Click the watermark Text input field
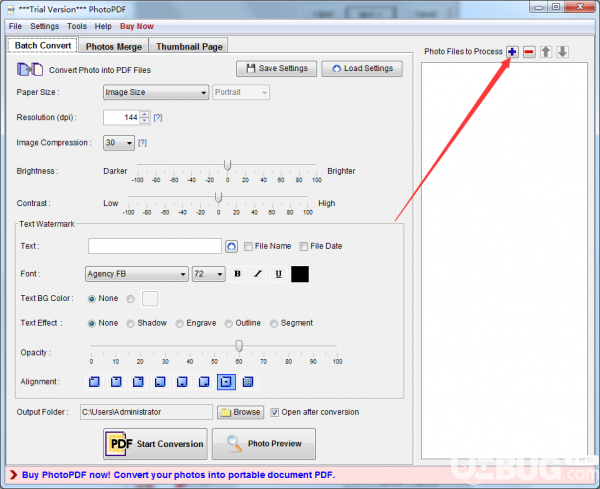600x489 pixels. point(155,246)
